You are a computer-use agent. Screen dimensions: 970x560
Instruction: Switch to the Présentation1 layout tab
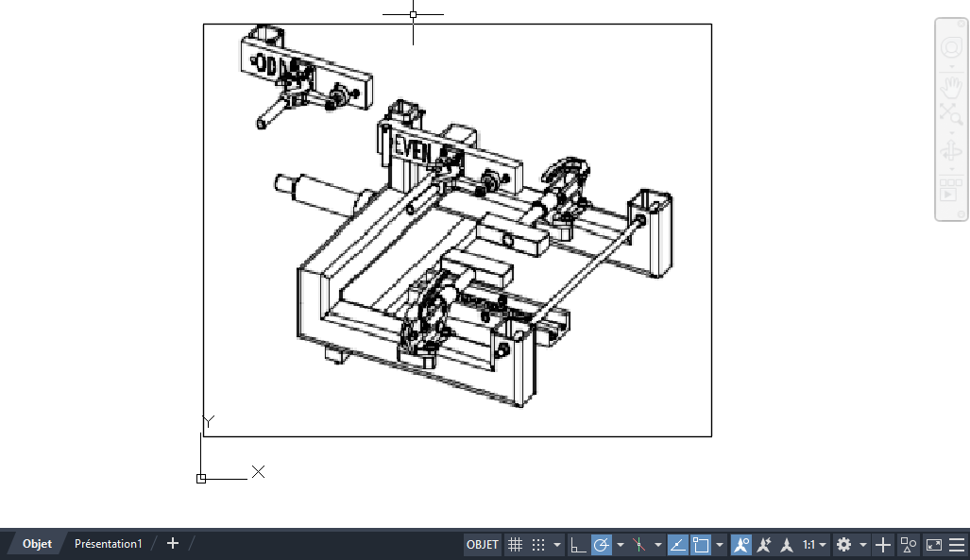click(109, 544)
